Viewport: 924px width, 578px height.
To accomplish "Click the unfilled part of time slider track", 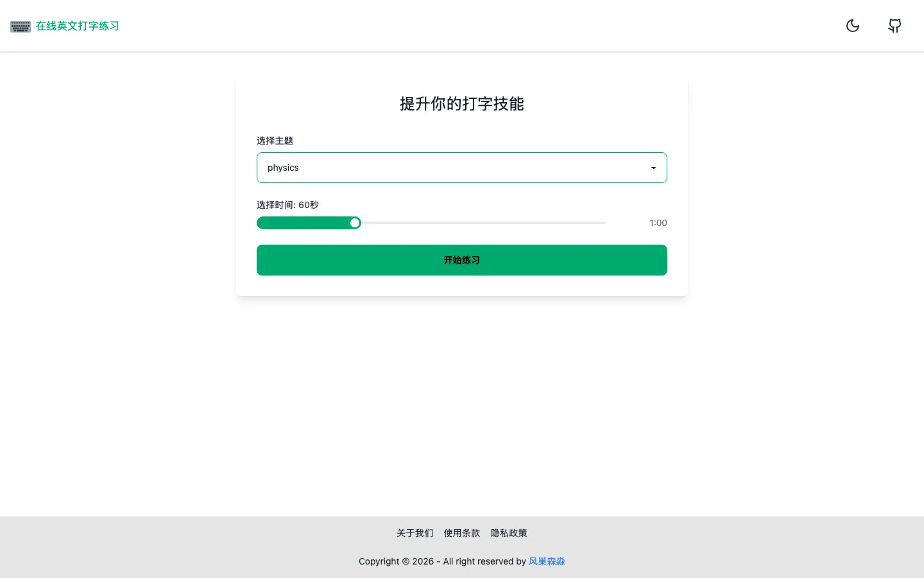I will [x=483, y=223].
